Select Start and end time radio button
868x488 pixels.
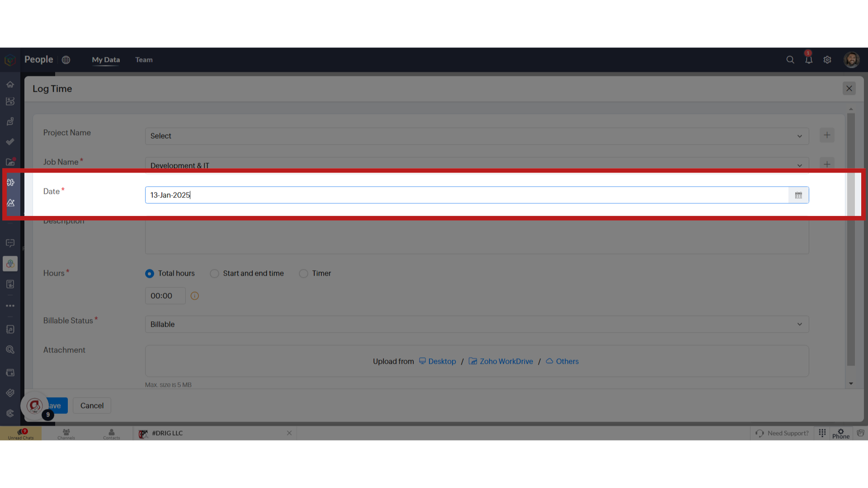coord(214,273)
